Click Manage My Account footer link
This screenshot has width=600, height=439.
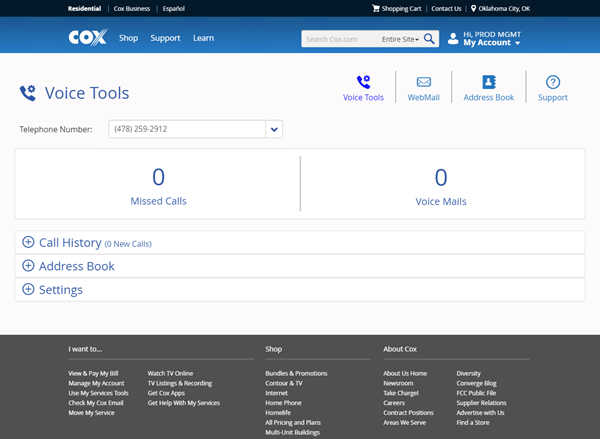[x=96, y=383]
